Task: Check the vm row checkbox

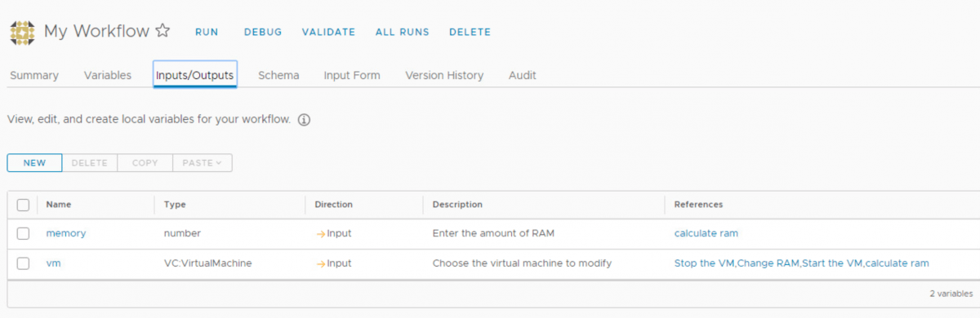Action: pos(23,263)
